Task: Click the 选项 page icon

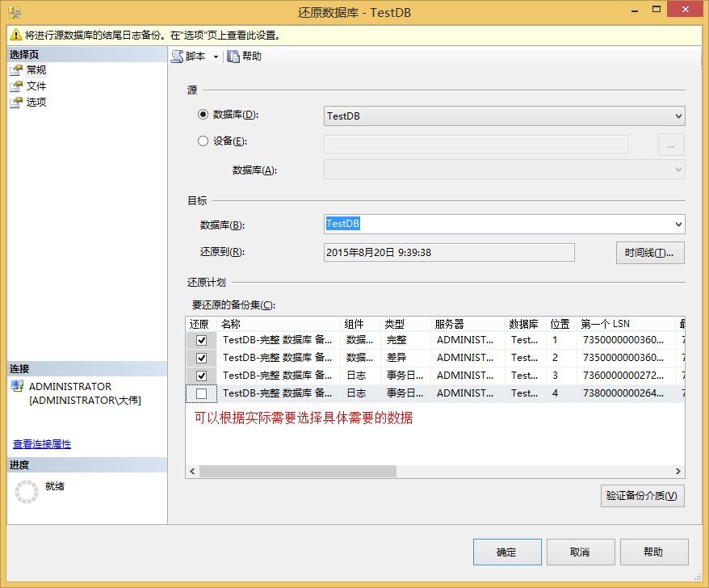Action: [x=16, y=103]
